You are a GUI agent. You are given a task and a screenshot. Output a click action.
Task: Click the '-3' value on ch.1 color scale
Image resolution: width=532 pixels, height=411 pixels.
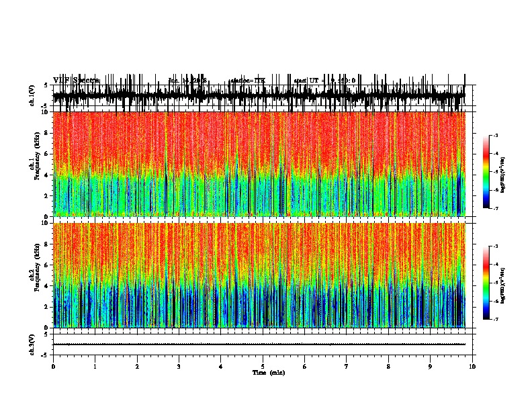pos(495,135)
